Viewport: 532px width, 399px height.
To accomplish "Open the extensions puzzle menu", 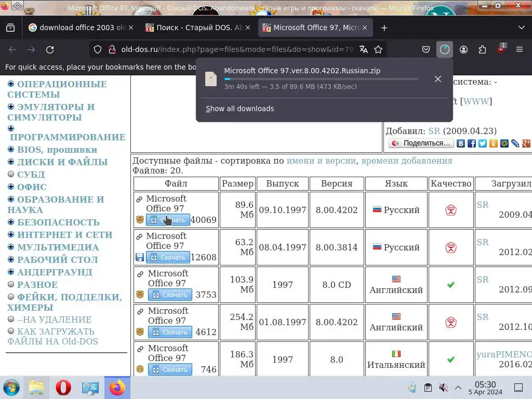I will 482,49.
